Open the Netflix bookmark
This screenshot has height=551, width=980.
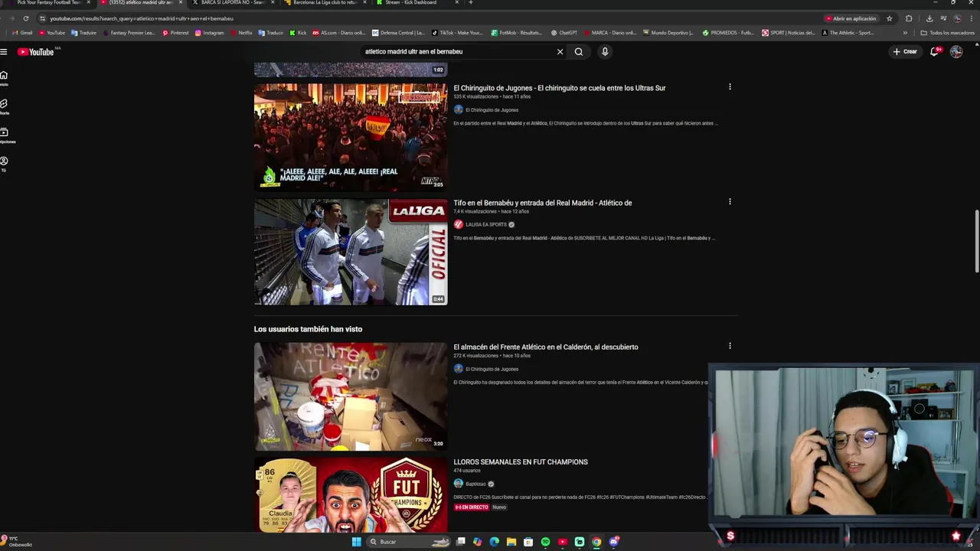pyautogui.click(x=241, y=33)
